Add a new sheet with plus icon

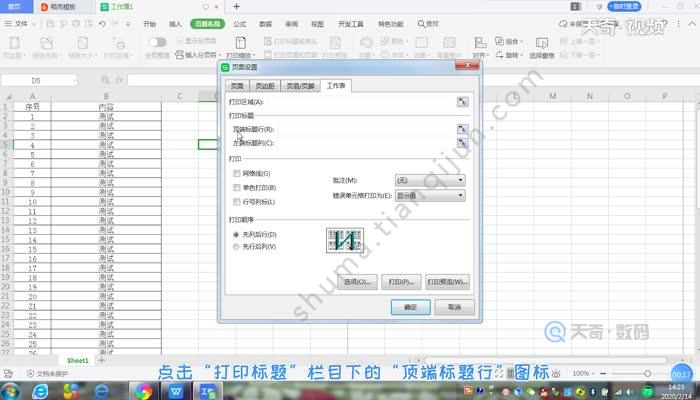pos(102,360)
